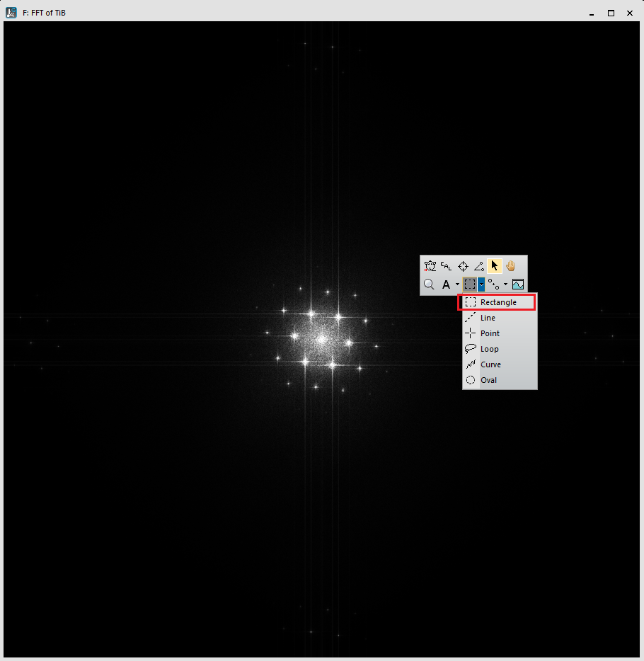Select the crosshair target tool

[x=463, y=266]
